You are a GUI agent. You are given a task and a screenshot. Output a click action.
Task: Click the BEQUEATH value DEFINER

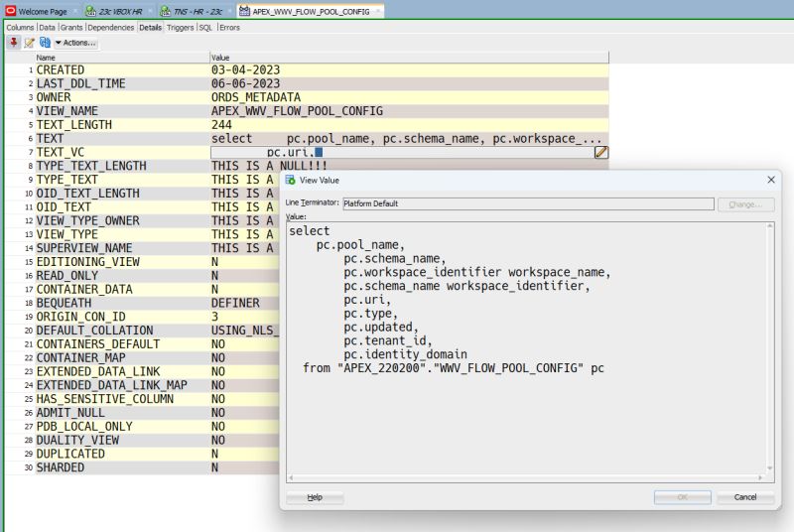coord(235,303)
